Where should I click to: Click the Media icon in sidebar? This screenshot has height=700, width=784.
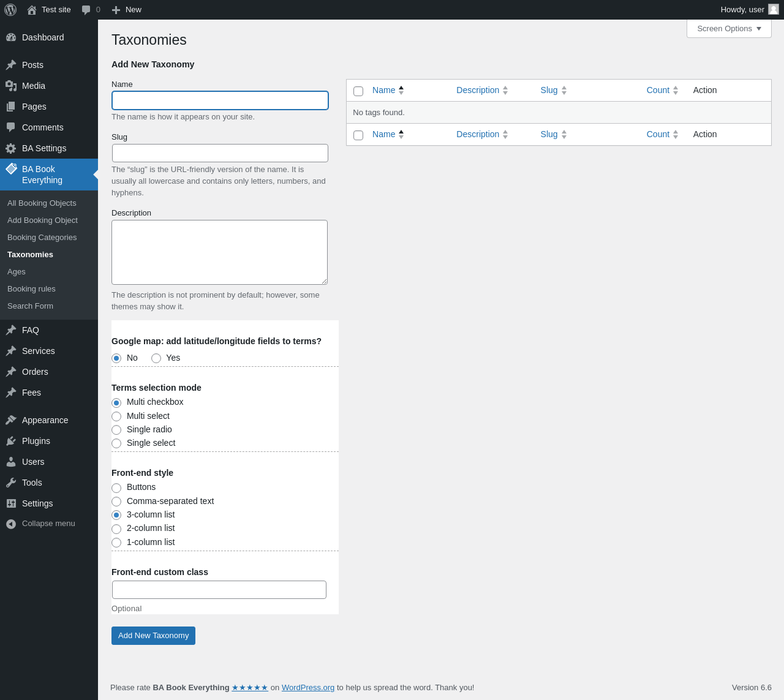click(11, 86)
